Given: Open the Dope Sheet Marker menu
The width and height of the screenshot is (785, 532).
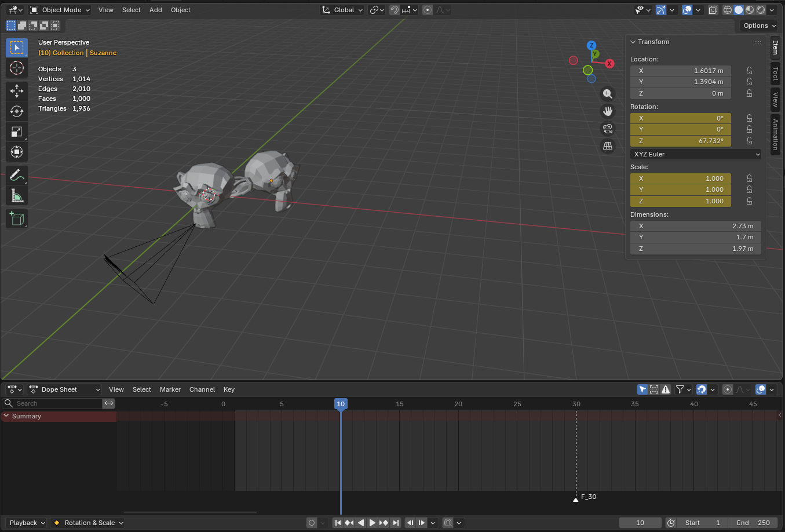Looking at the screenshot, I should click(x=170, y=389).
